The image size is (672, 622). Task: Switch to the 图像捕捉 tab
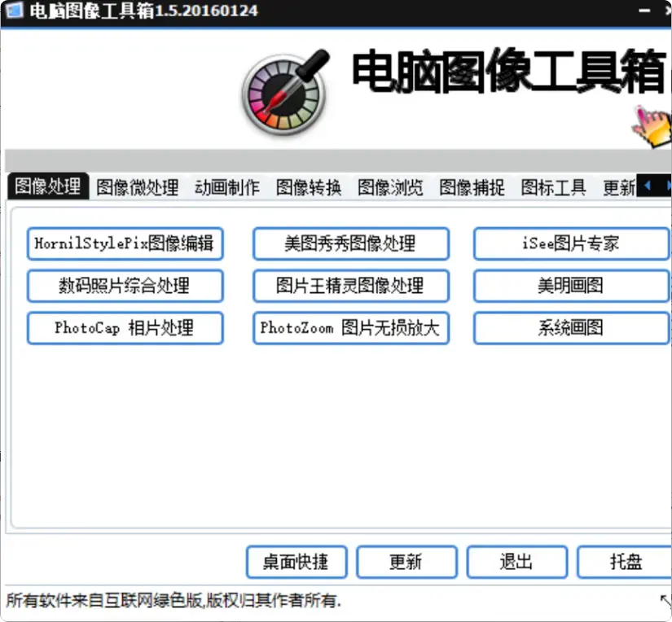coord(471,186)
